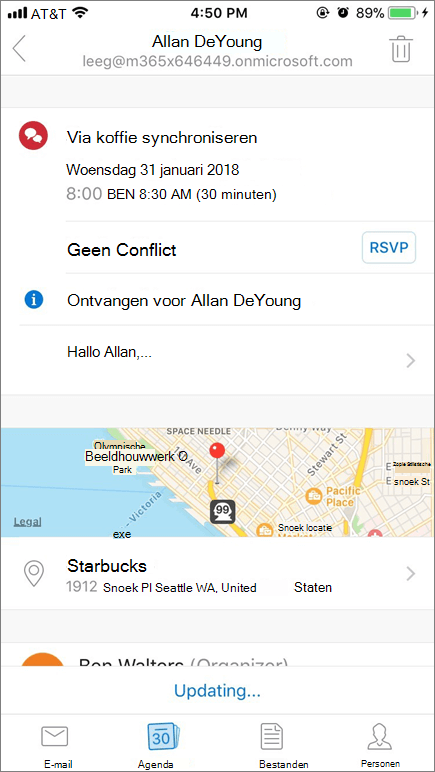Switch to the Agenda tab
The height and width of the screenshot is (772, 435).
point(164,745)
